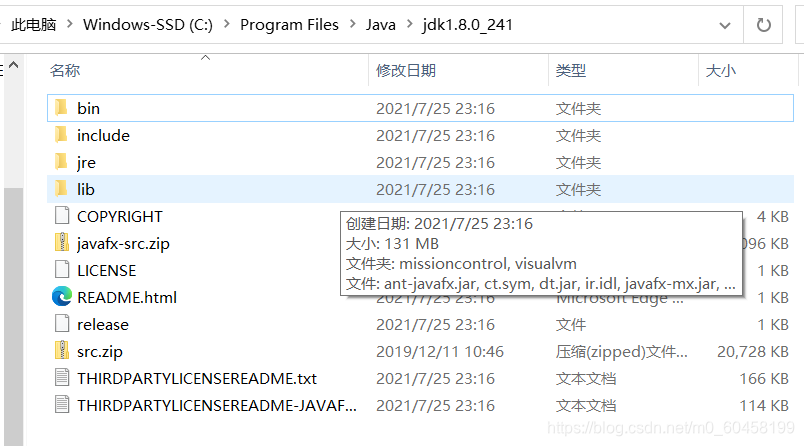Click the 文件 type of release
Viewport: 804px width, 446px height.
pyautogui.click(x=571, y=325)
